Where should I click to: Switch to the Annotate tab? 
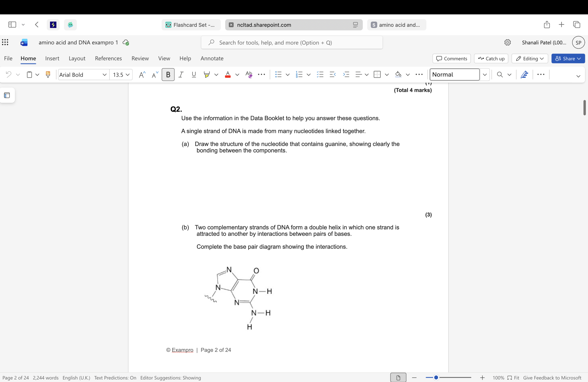pos(212,58)
